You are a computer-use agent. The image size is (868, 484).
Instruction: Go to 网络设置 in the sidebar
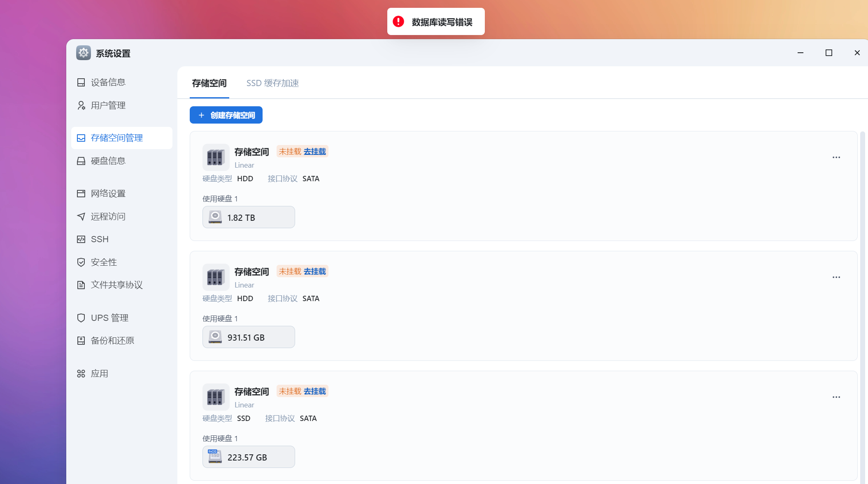(121, 194)
